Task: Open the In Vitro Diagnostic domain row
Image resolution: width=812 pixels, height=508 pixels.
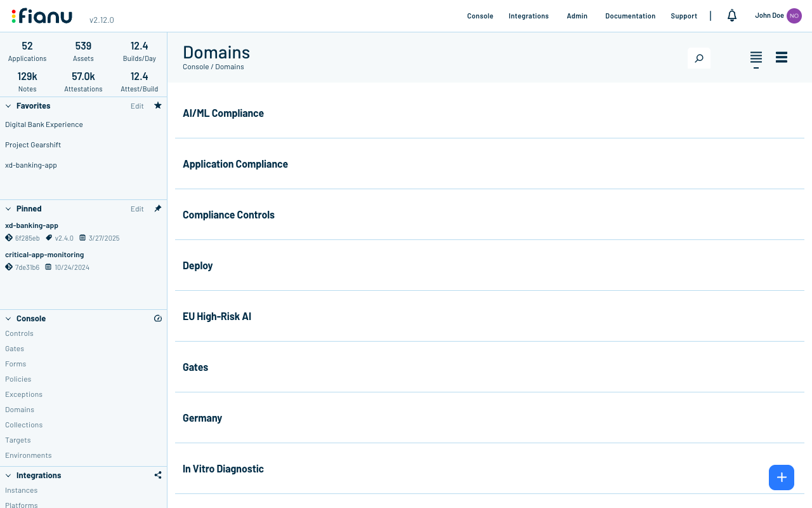Action: [490, 469]
